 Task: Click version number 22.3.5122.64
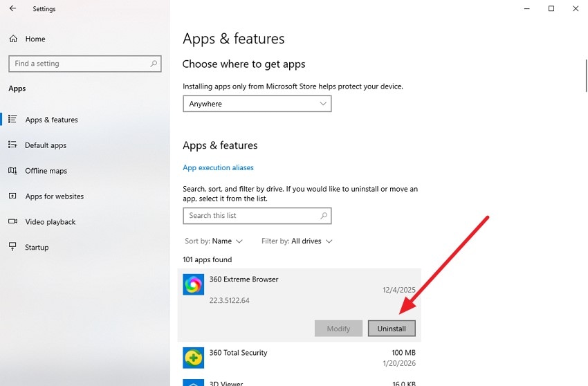pos(229,300)
